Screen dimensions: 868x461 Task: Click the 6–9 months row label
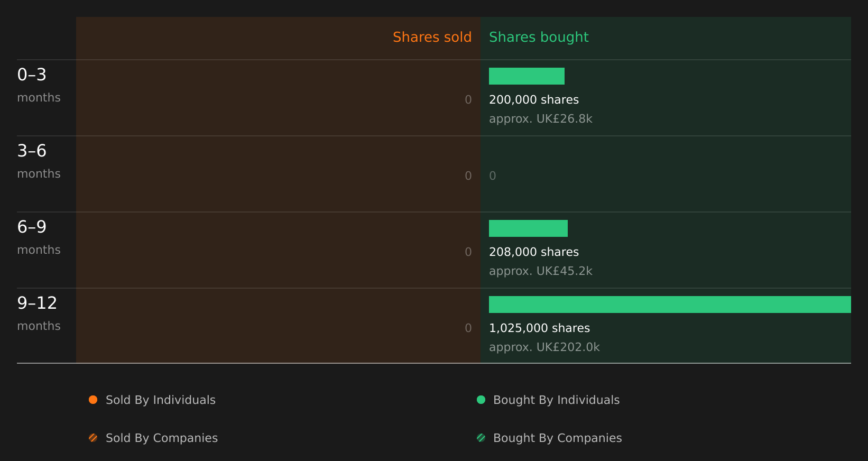click(39, 237)
